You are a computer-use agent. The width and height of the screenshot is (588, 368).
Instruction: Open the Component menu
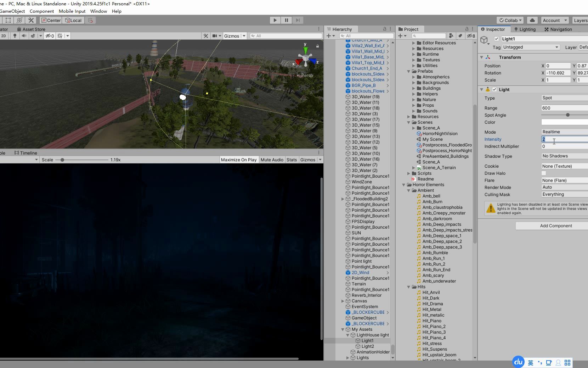41,11
